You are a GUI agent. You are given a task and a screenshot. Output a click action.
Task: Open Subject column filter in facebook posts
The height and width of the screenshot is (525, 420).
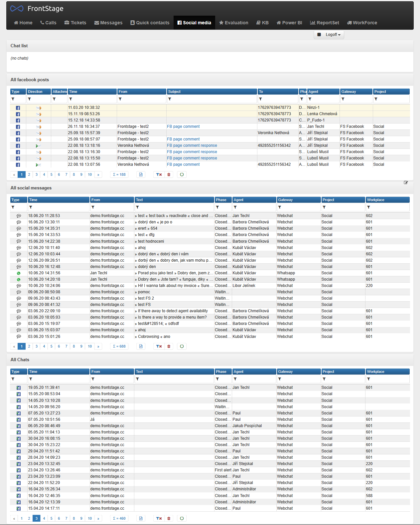coord(170,99)
